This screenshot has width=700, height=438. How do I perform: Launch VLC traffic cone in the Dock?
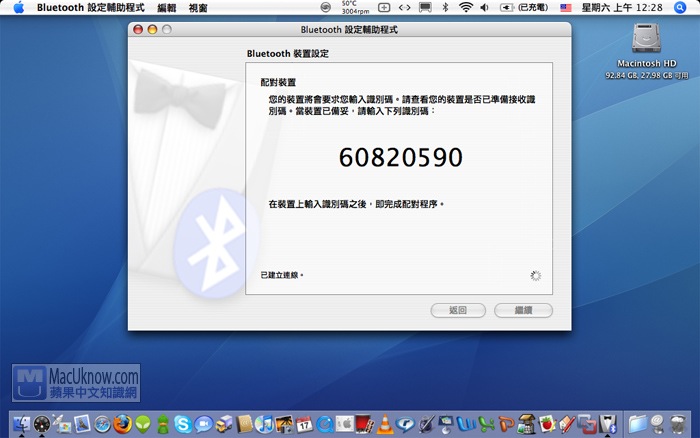[x=385, y=424]
